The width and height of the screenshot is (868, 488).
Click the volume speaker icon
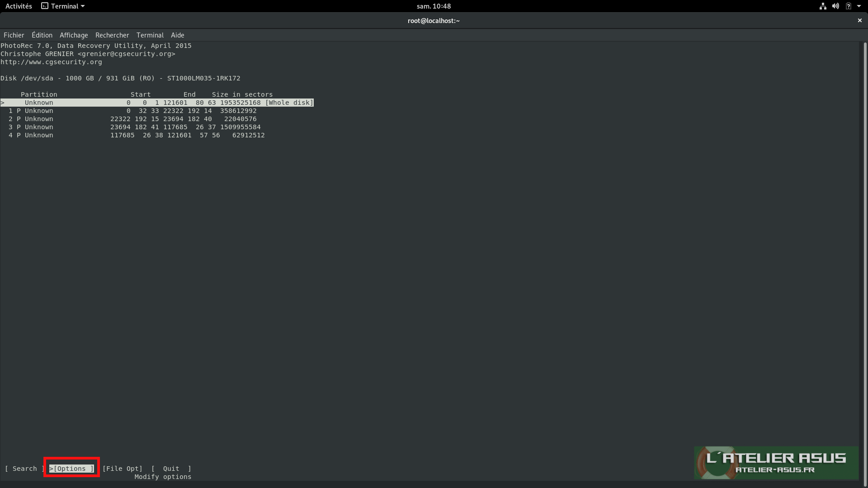click(x=835, y=6)
